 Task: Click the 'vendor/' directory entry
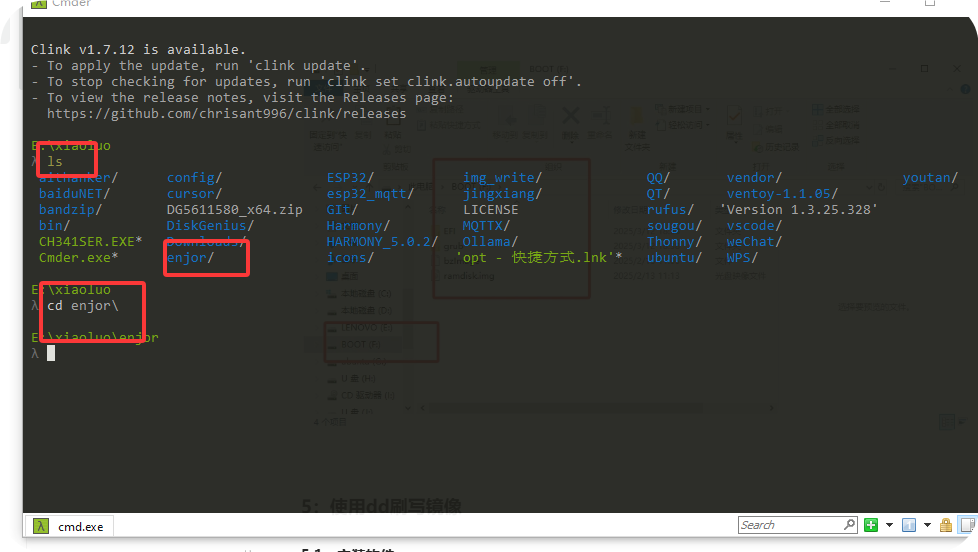pos(754,178)
